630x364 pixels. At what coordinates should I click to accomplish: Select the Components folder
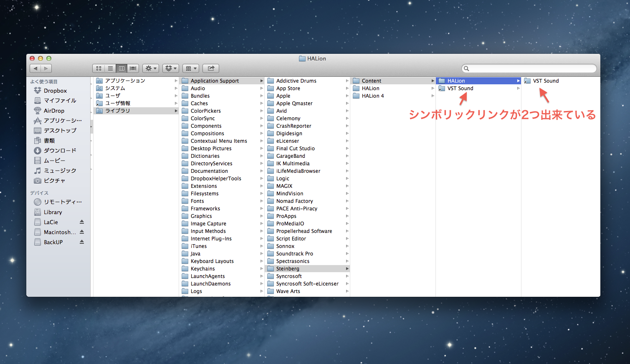tap(222, 126)
